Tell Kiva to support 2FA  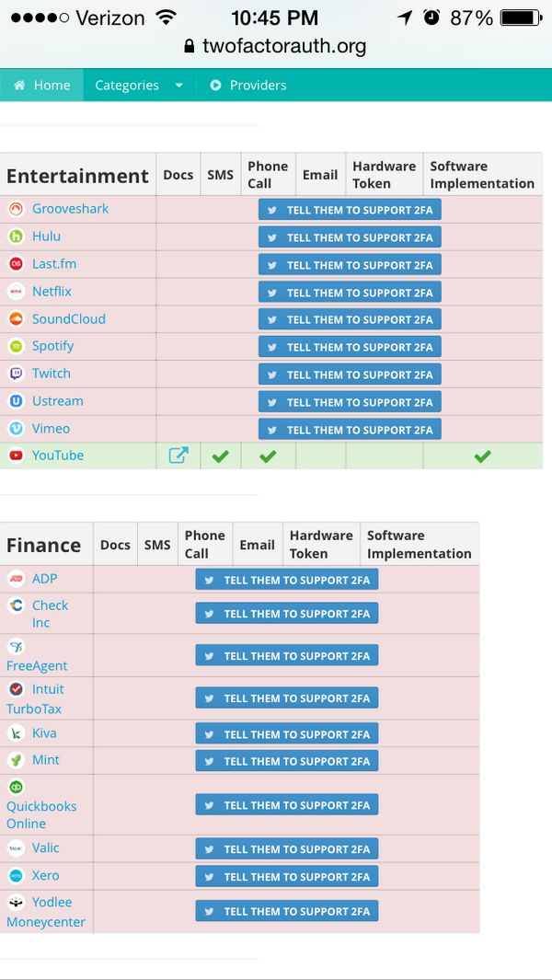pyautogui.click(x=287, y=733)
